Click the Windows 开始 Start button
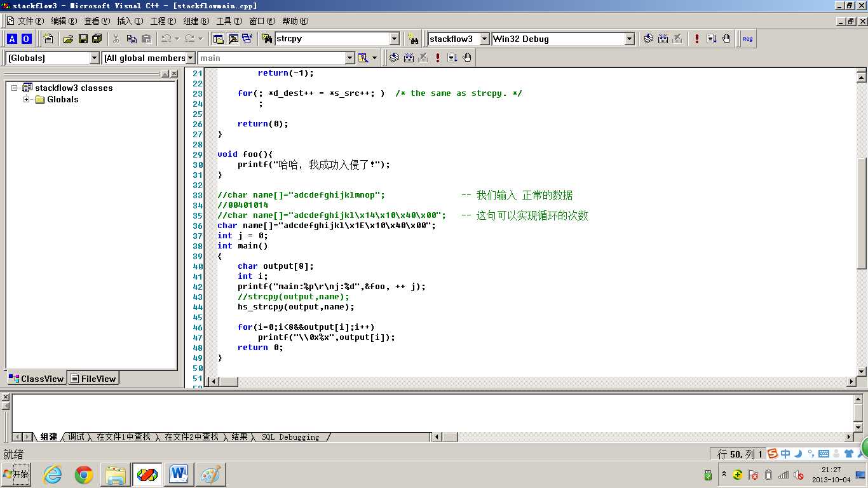868x488 pixels. pos(16,475)
